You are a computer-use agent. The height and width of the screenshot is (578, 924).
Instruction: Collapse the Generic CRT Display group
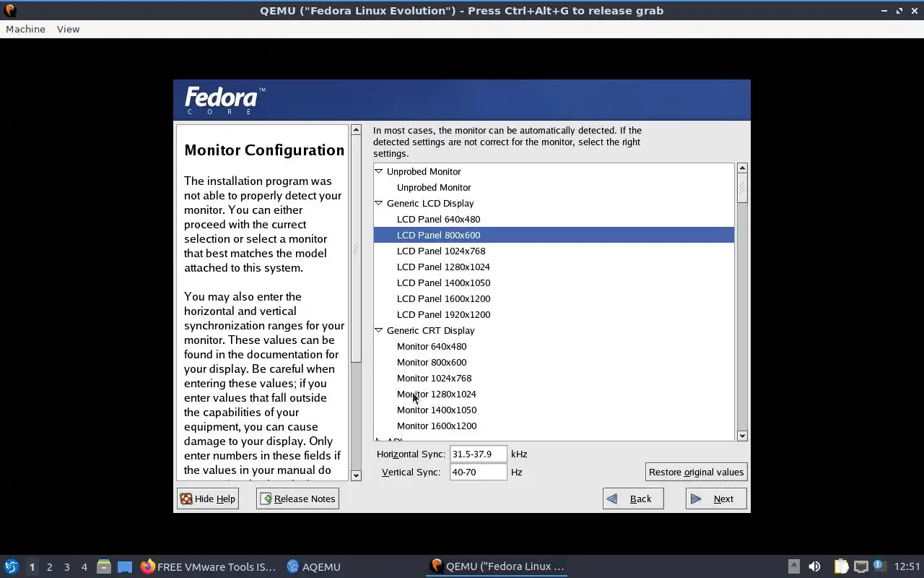[378, 330]
